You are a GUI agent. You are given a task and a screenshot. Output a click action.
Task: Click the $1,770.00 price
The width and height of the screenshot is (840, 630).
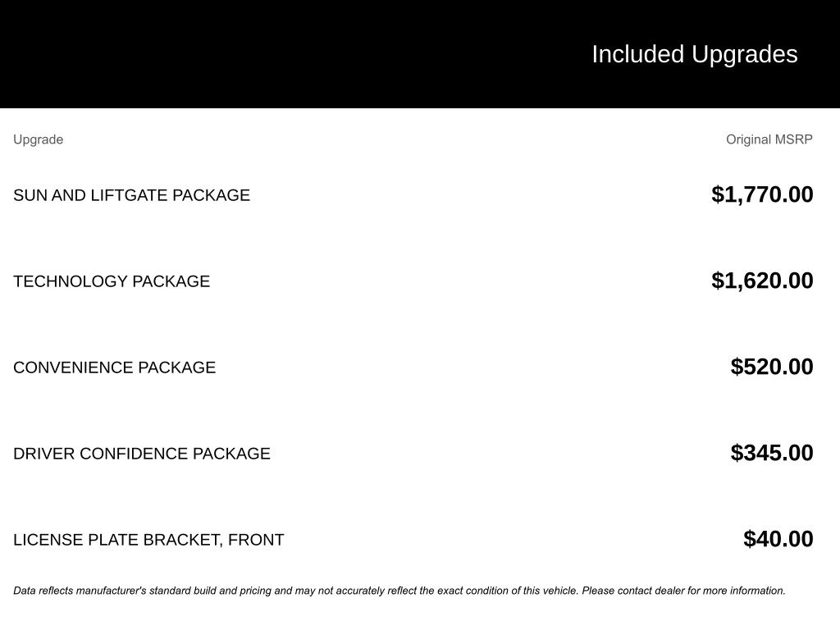point(762,194)
